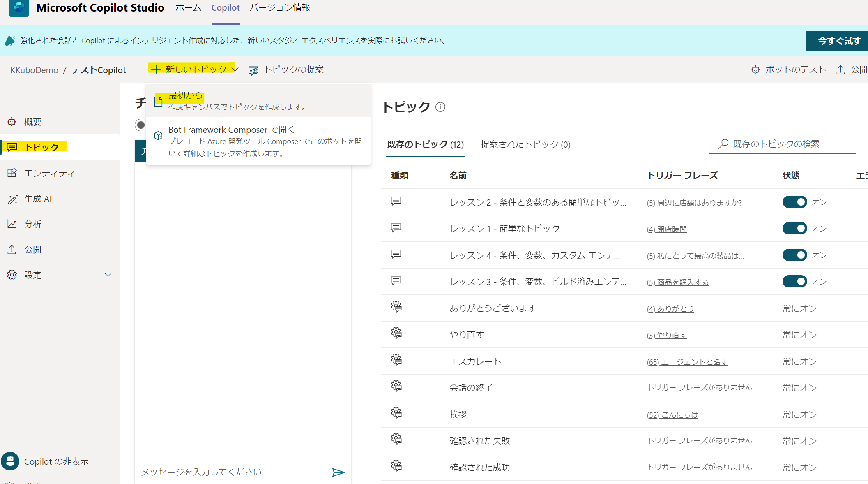Open (5) 周辺に店舗はありますか? trigger link

point(694,203)
